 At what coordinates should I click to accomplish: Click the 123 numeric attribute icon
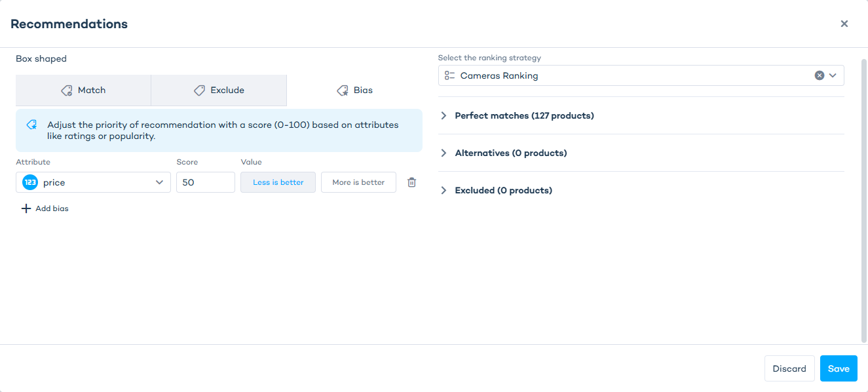coord(30,182)
